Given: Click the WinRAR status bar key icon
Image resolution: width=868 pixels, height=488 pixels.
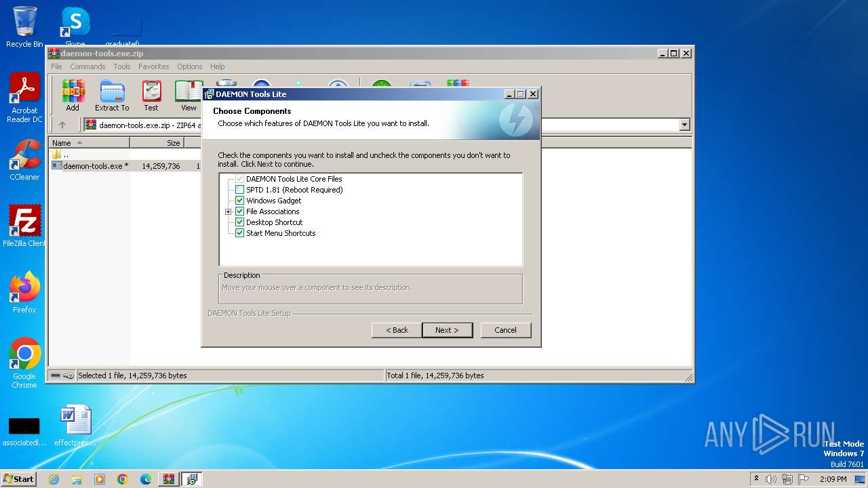Looking at the screenshot, I should tap(68, 375).
